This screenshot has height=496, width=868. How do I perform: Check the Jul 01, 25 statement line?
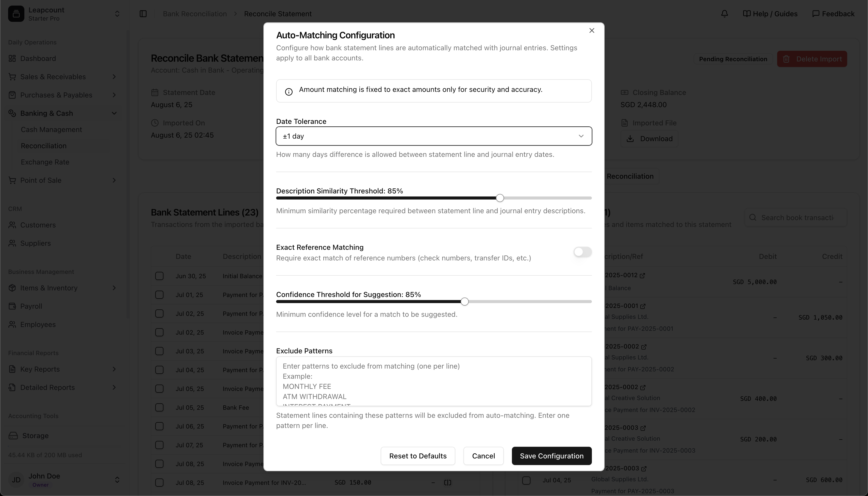(159, 295)
